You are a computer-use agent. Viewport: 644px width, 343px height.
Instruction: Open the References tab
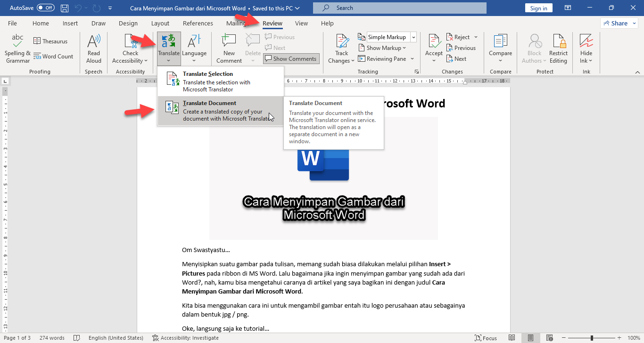198,23
